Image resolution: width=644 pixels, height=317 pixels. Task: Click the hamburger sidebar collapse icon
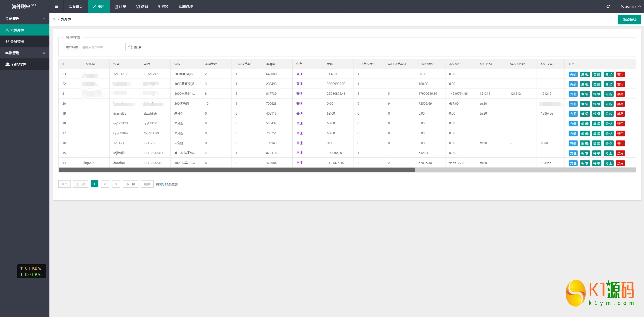point(57,6)
